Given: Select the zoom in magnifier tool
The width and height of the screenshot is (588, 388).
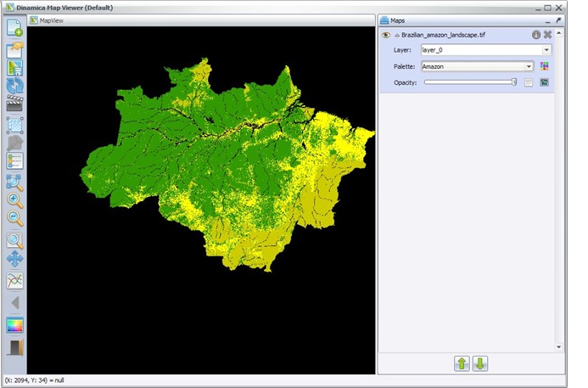Looking at the screenshot, I should tap(14, 200).
